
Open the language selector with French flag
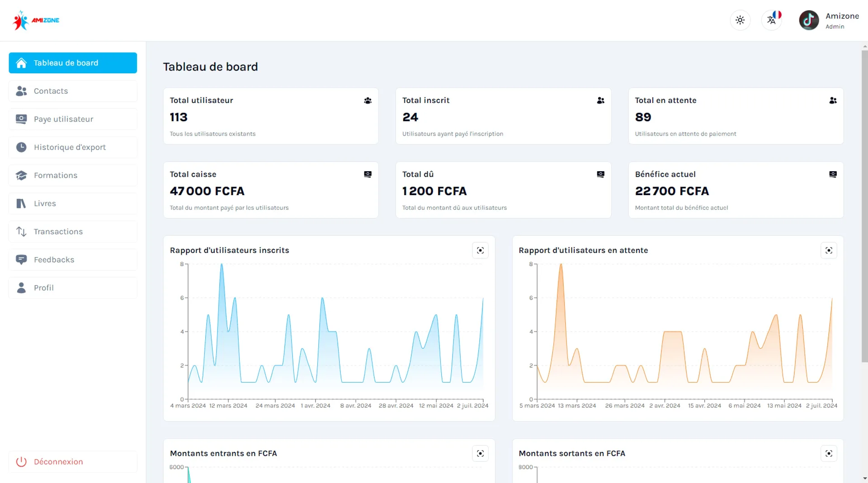pyautogui.click(x=772, y=20)
